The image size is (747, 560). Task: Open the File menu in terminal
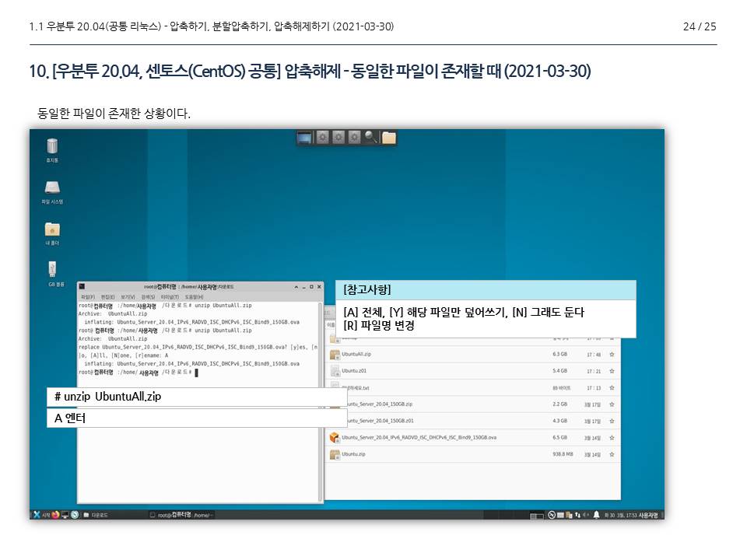tap(88, 296)
